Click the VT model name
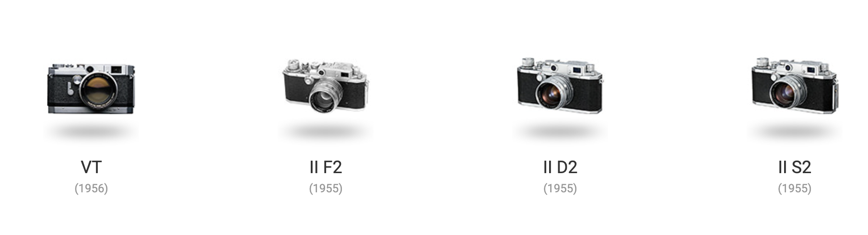 click(91, 167)
